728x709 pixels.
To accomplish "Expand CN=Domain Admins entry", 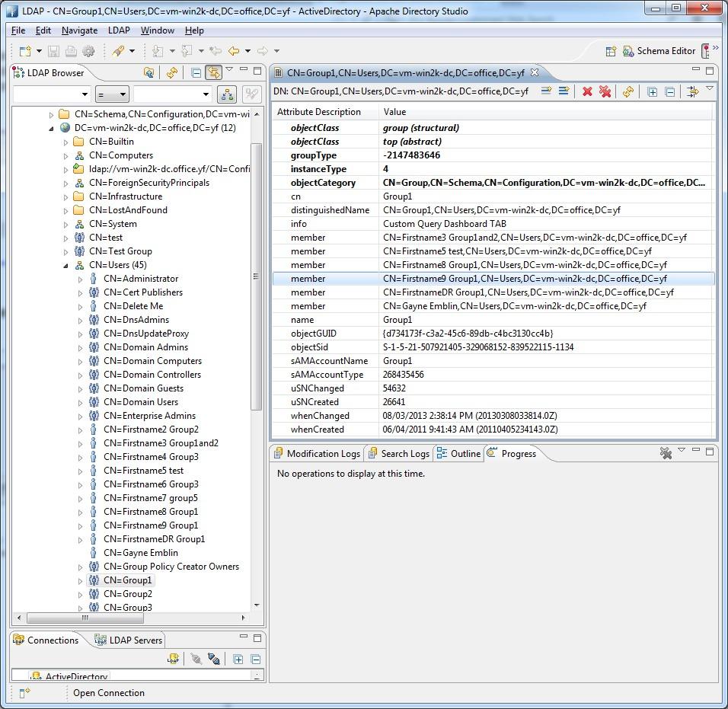I will coord(80,348).
